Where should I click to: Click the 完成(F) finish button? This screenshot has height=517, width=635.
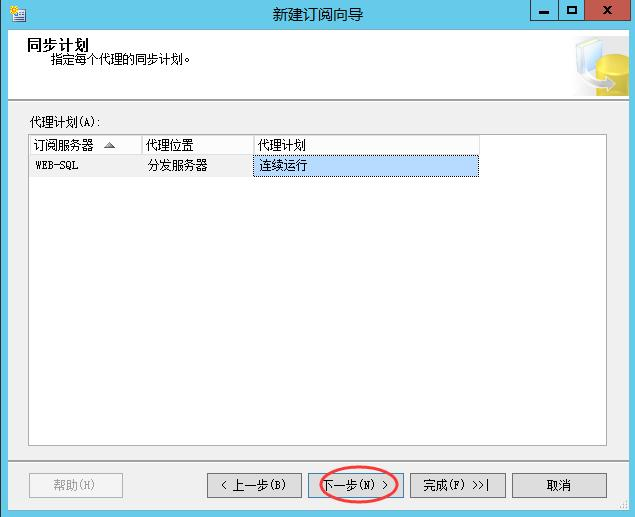(456, 485)
